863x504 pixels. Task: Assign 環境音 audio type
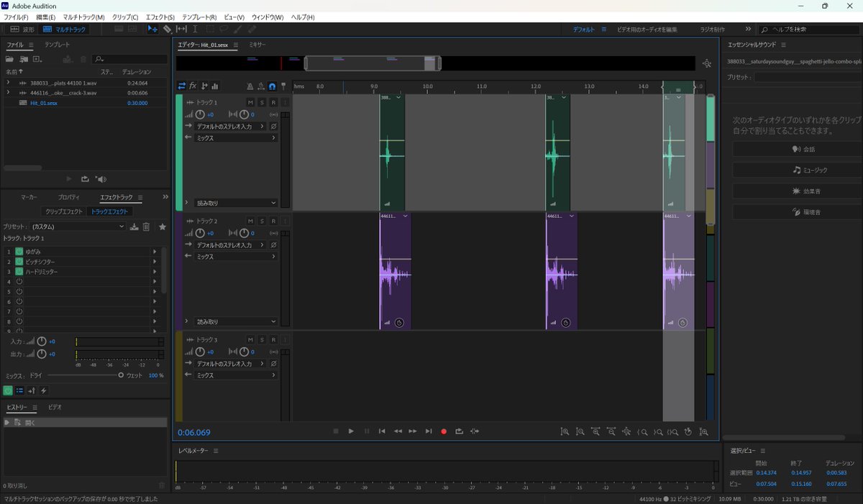click(804, 212)
